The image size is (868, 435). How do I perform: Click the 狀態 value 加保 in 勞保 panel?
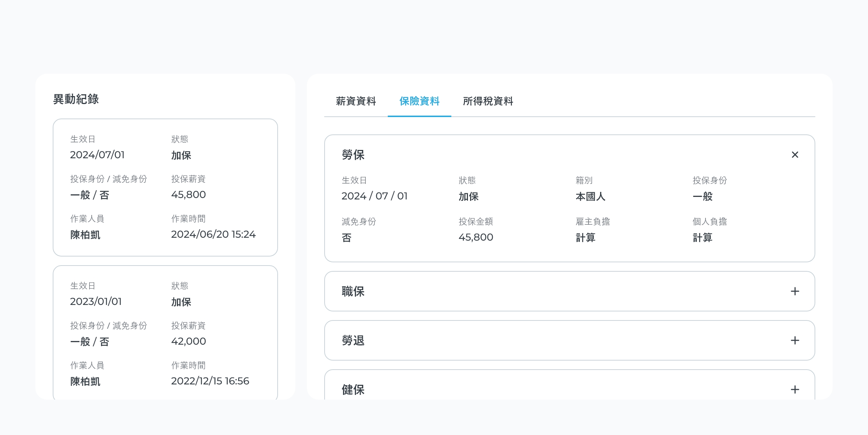click(468, 196)
